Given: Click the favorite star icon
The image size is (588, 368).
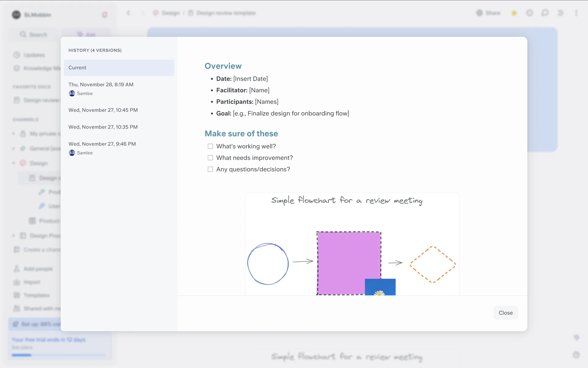Looking at the screenshot, I should (x=514, y=13).
